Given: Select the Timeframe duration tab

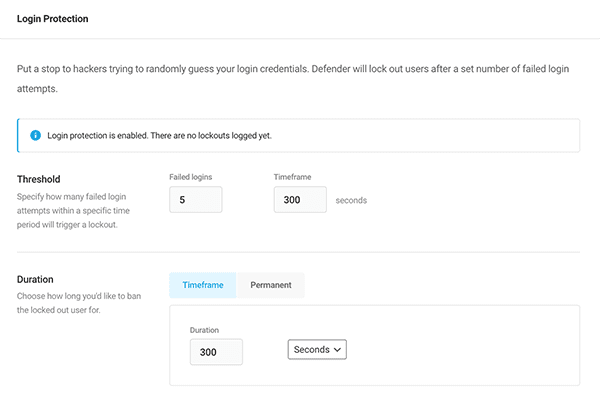Looking at the screenshot, I should [203, 285].
